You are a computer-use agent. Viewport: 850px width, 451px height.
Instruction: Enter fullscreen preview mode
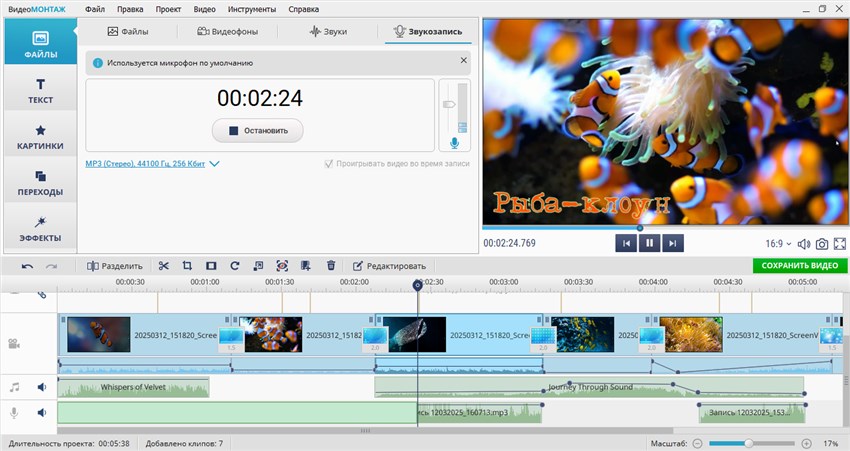[840, 243]
